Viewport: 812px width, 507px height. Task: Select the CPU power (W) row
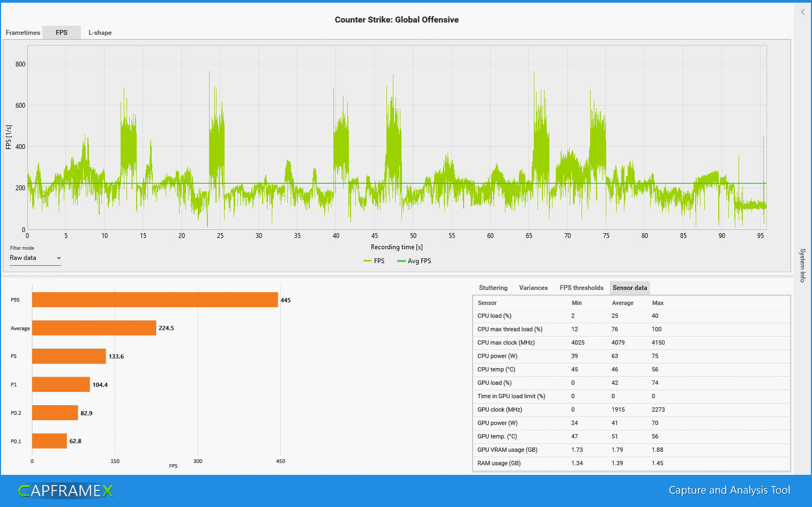[x=631, y=356]
